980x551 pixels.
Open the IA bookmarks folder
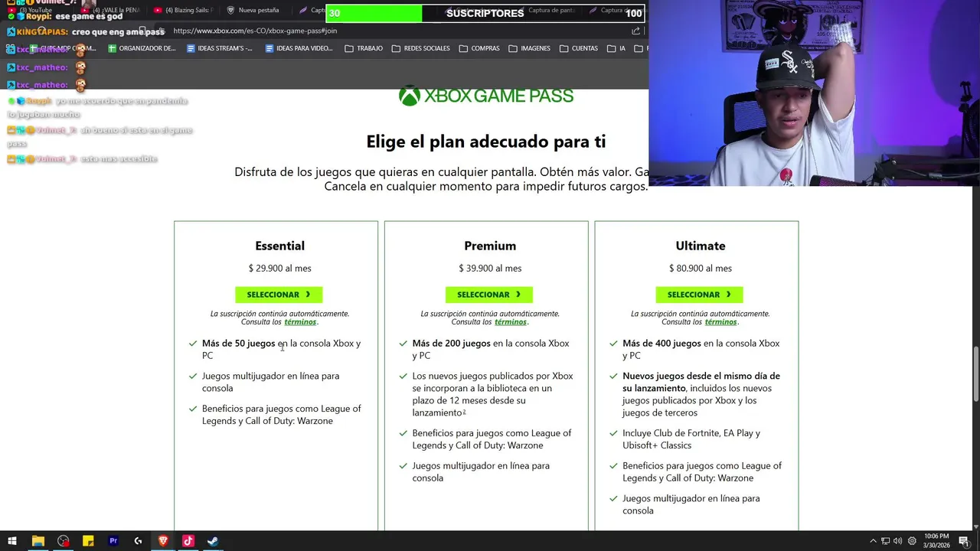(x=616, y=48)
